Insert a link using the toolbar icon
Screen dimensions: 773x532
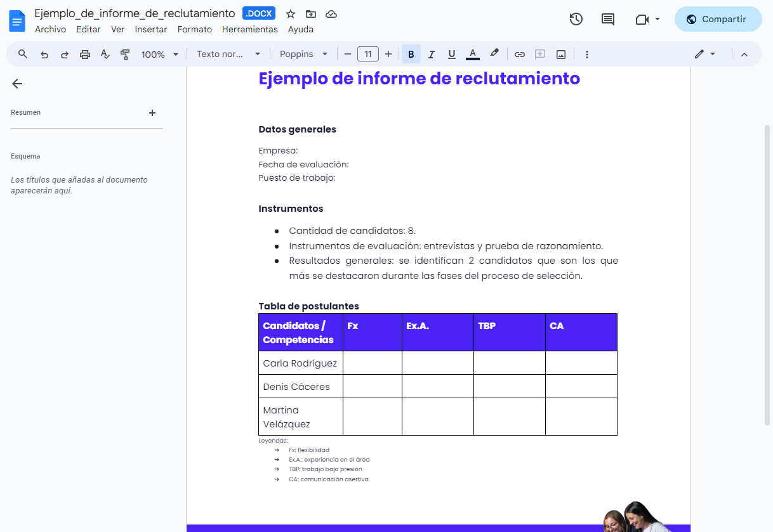click(520, 55)
